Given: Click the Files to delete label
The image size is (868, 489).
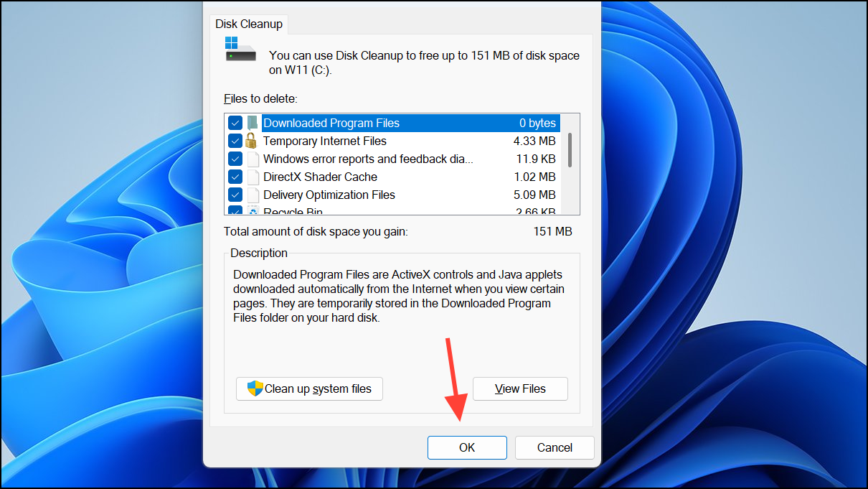Looking at the screenshot, I should [x=260, y=98].
